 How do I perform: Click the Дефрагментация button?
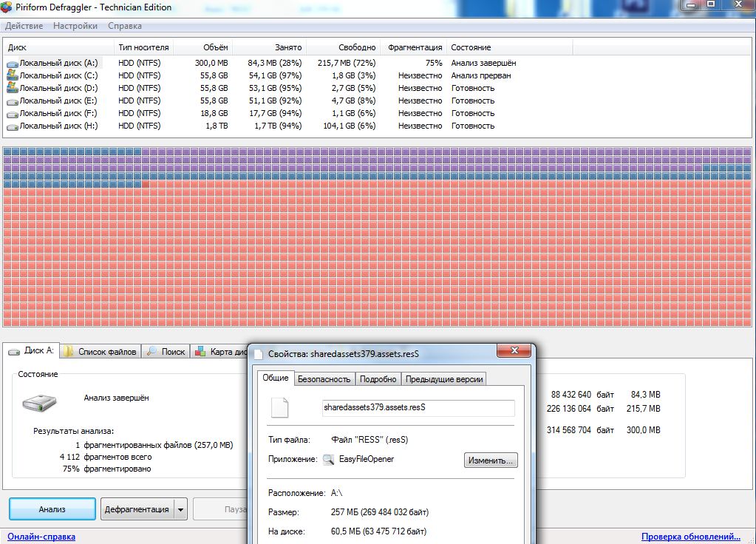pyautogui.click(x=137, y=509)
